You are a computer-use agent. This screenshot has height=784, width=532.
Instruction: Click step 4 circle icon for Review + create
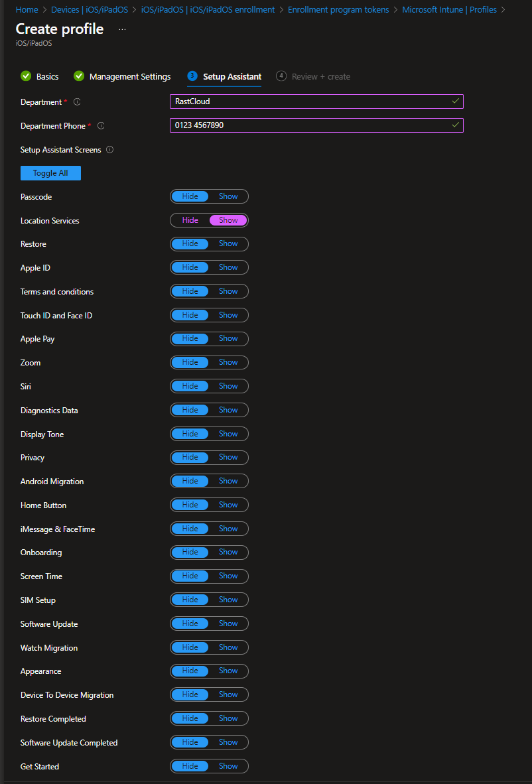tap(281, 76)
